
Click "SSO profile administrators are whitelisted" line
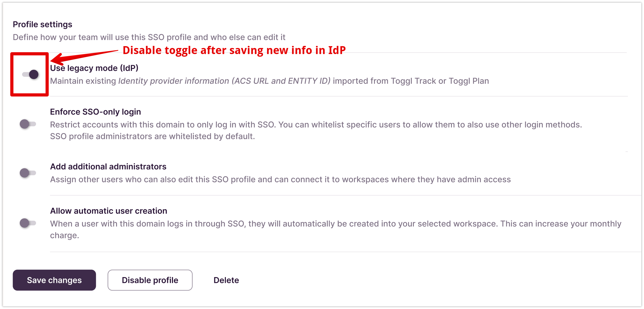point(152,136)
